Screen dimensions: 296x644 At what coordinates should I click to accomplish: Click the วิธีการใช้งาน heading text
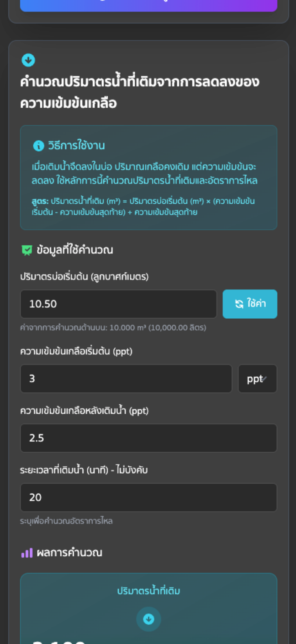pos(76,146)
